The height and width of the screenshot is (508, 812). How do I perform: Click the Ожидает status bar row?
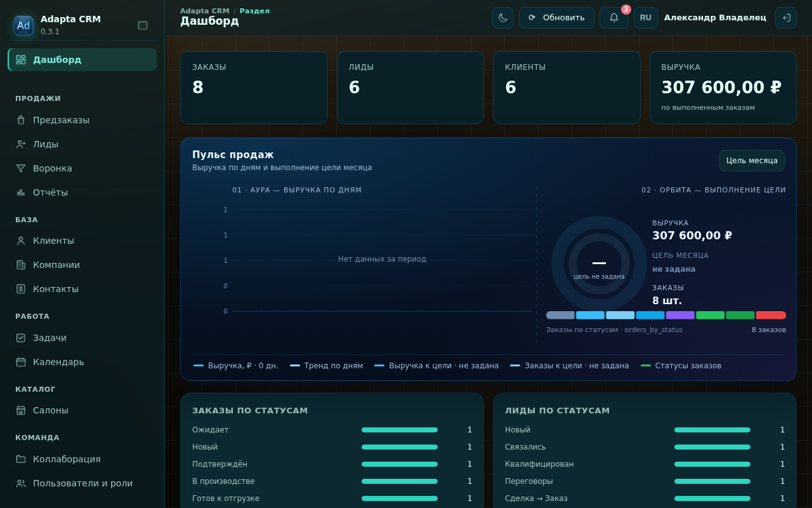[332, 430]
